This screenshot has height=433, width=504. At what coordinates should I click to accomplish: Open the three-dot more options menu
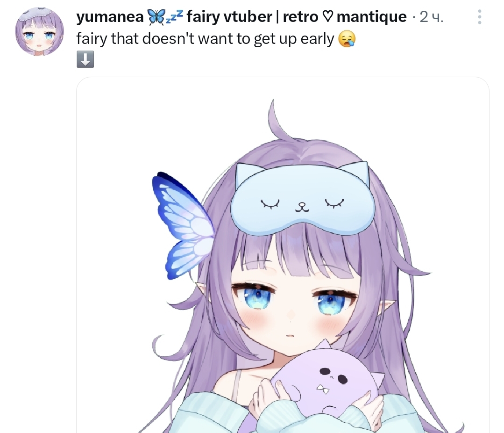pyautogui.click(x=479, y=17)
